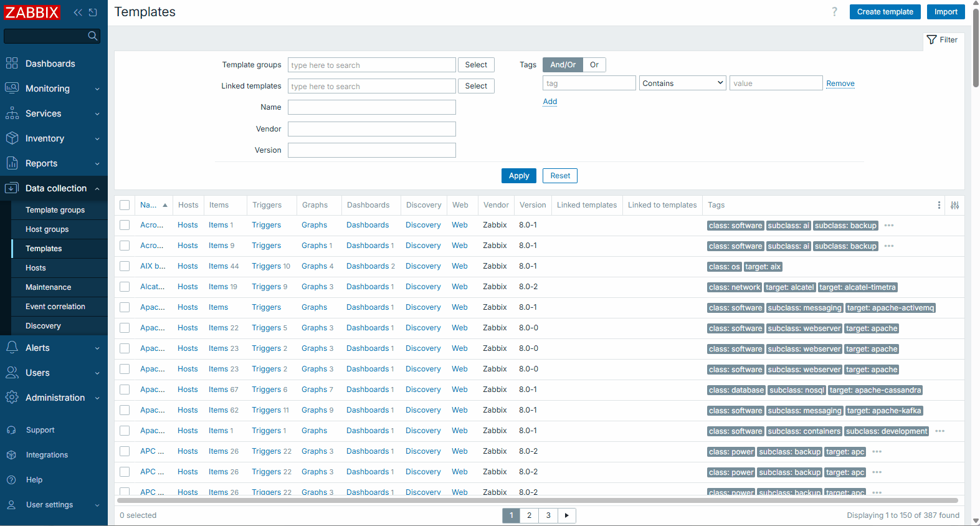
Task: Click the Zabbix logo
Action: [32, 12]
